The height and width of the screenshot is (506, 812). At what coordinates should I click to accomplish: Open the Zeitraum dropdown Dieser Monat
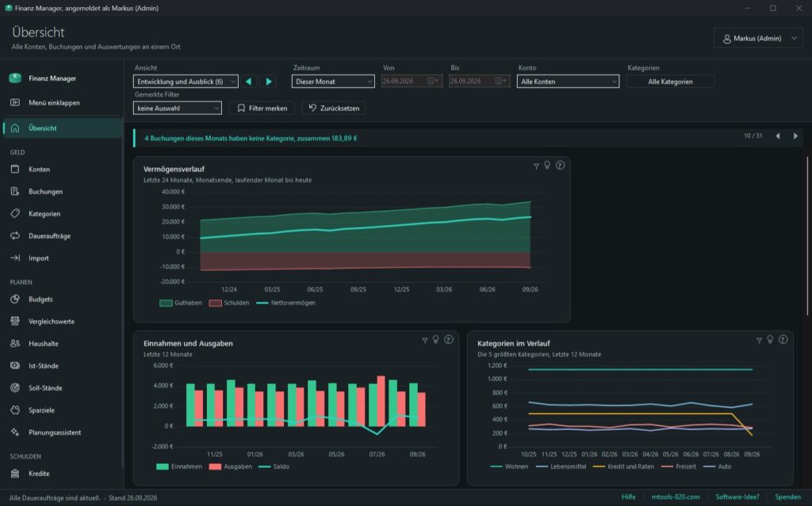click(x=333, y=82)
